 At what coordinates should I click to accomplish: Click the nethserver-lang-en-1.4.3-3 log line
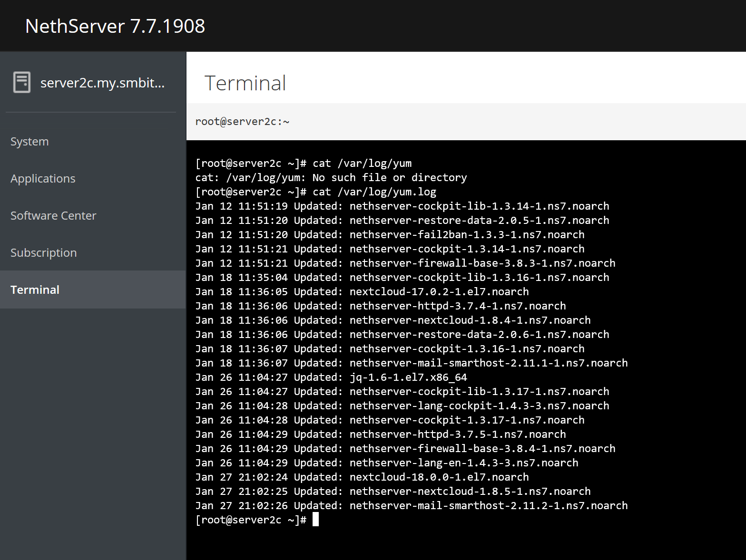pyautogui.click(x=387, y=463)
